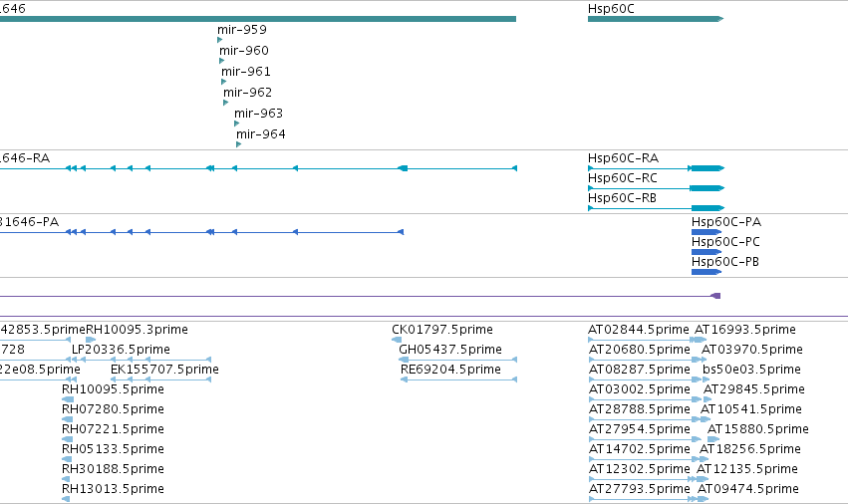Select the Hsp60C-PB coding bar

707,272
